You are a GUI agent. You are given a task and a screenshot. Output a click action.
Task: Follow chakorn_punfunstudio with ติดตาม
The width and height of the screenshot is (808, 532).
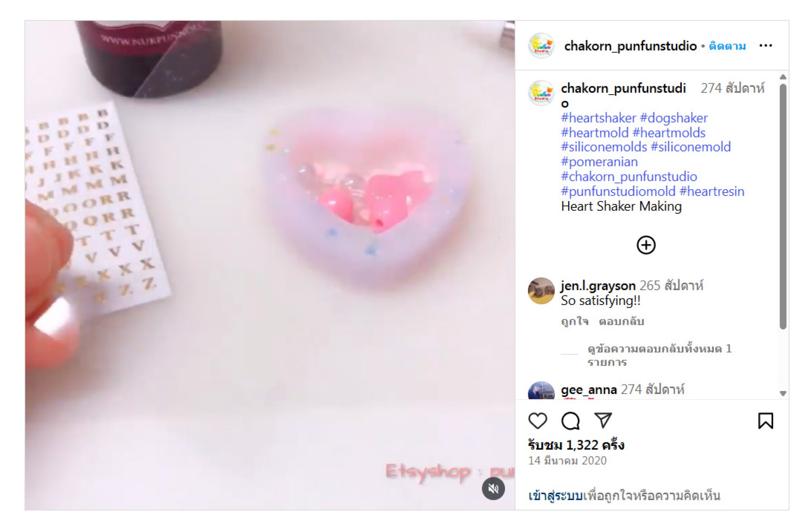(727, 46)
